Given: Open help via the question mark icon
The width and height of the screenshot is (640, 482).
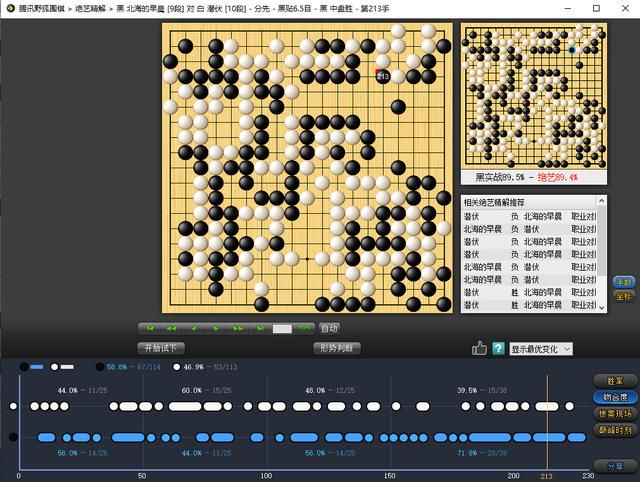Looking at the screenshot, I should pos(498,349).
